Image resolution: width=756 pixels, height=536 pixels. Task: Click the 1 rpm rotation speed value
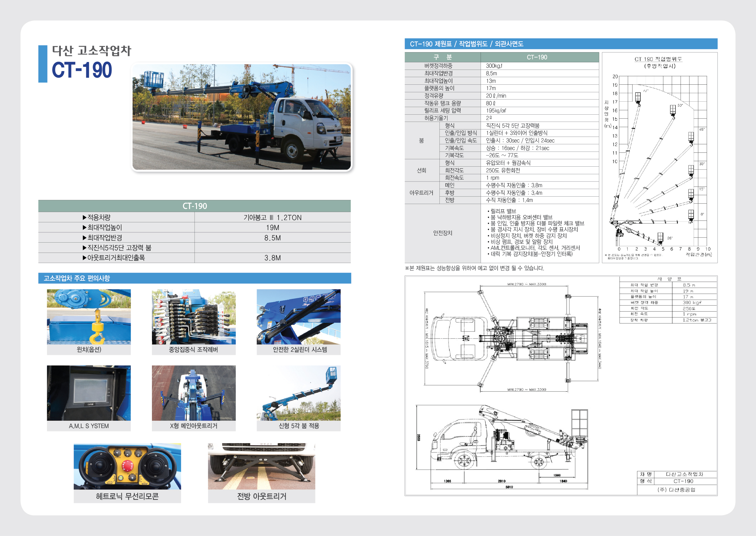click(492, 178)
